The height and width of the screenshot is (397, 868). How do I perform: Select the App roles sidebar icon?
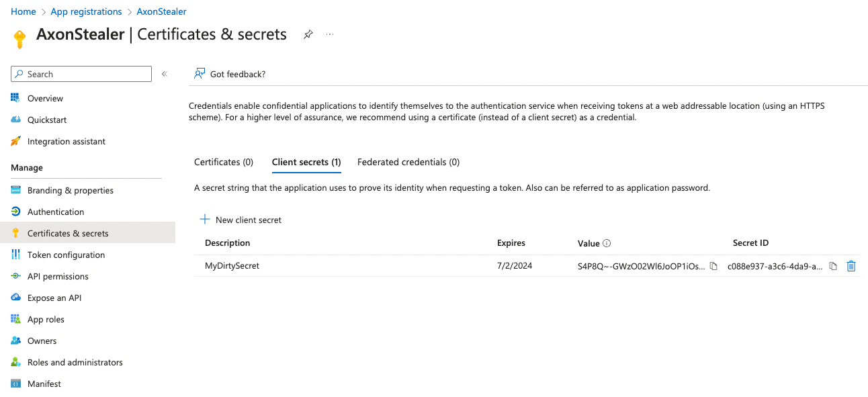click(x=15, y=319)
